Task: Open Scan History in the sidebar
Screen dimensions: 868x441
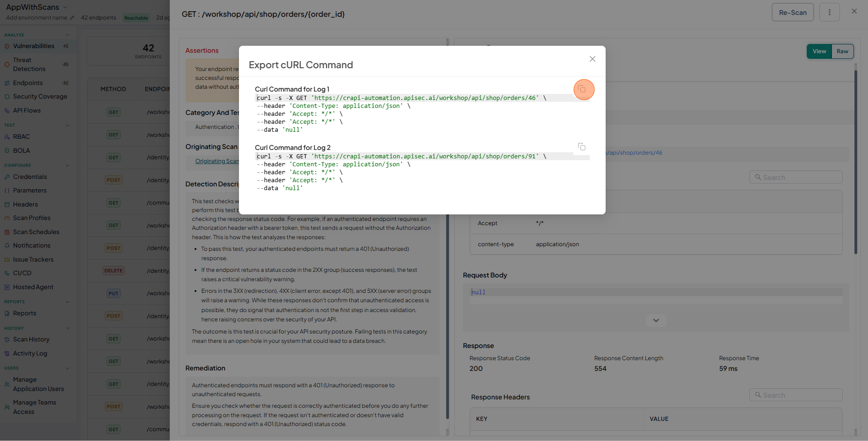Action: point(31,340)
